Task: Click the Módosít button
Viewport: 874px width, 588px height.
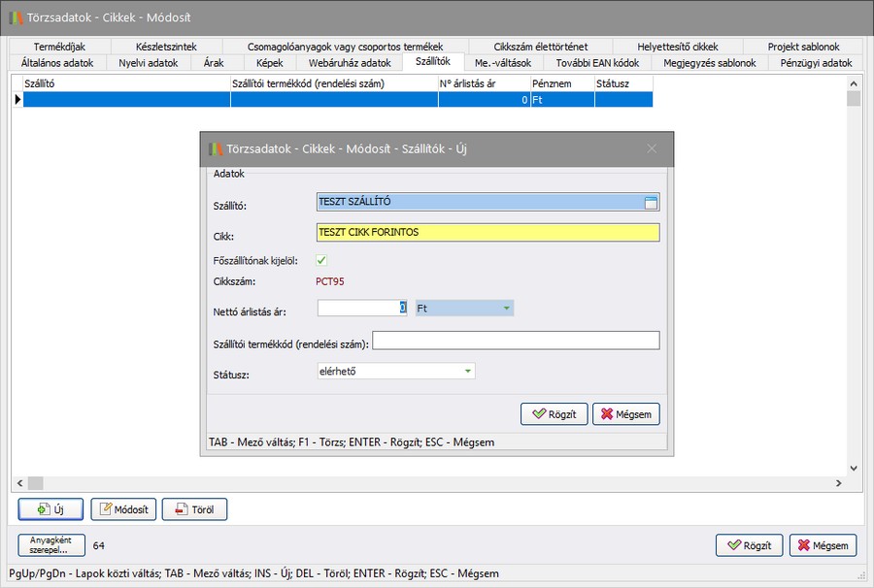Action: (123, 509)
